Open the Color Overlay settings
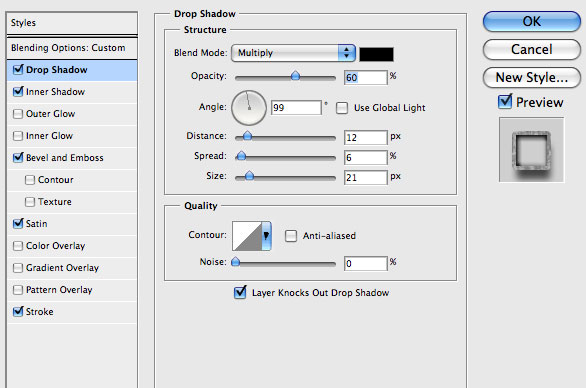This screenshot has height=388, width=586. (56, 246)
